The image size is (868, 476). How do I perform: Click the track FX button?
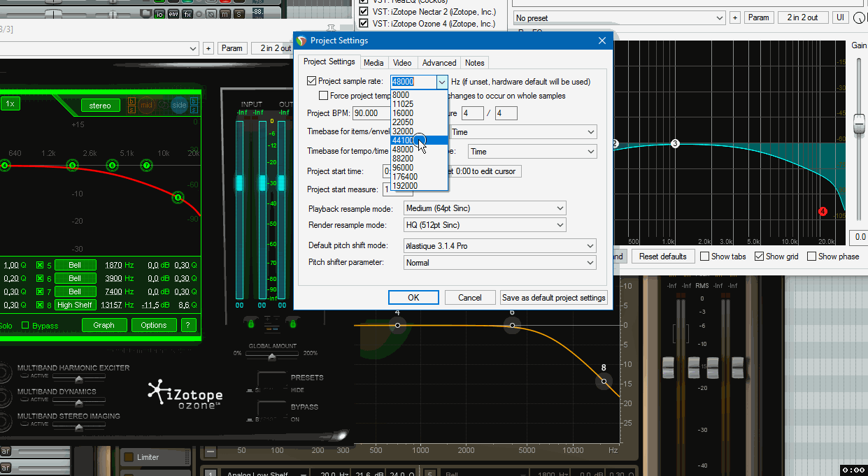pos(188,13)
